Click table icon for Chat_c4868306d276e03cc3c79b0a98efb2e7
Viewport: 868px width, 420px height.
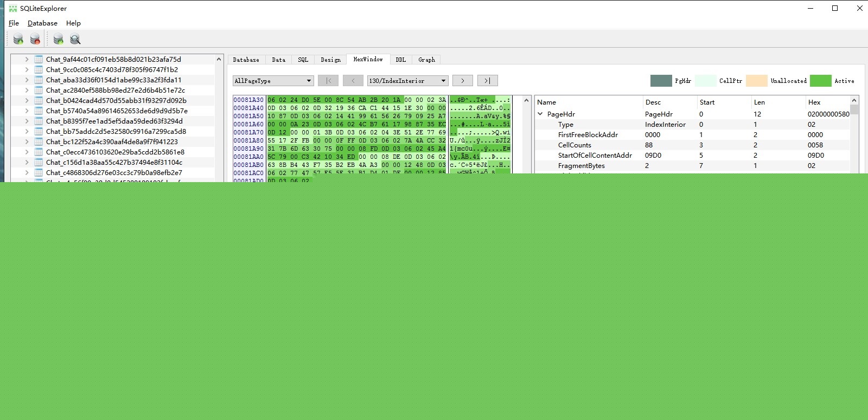39,173
